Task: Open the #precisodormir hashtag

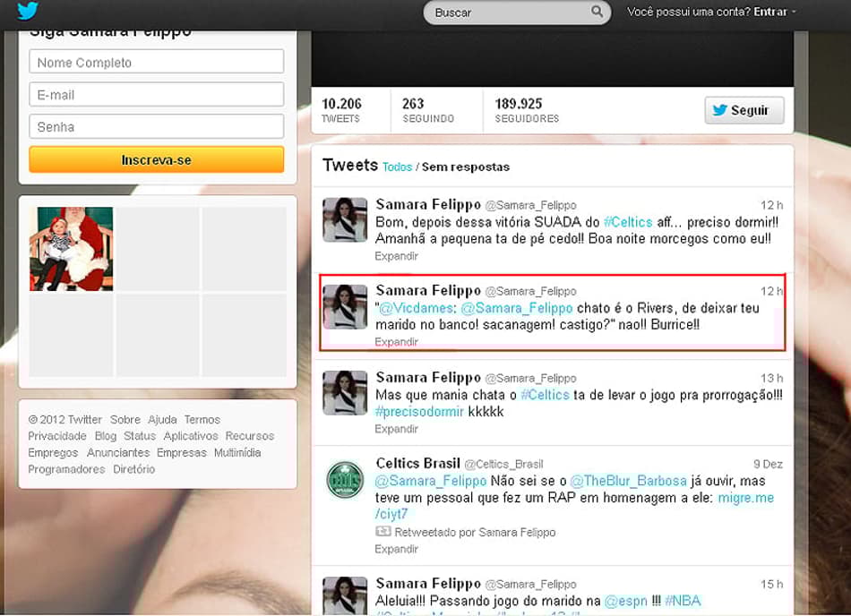Action: [419, 412]
